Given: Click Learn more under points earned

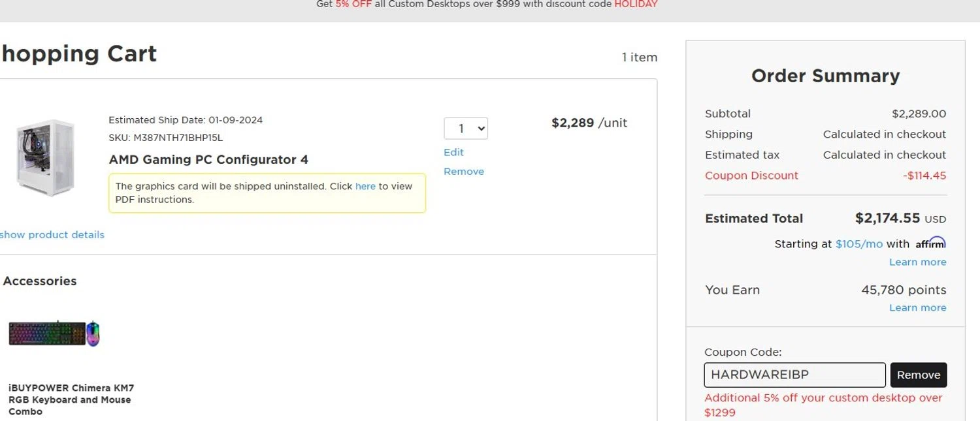Looking at the screenshot, I should [917, 308].
